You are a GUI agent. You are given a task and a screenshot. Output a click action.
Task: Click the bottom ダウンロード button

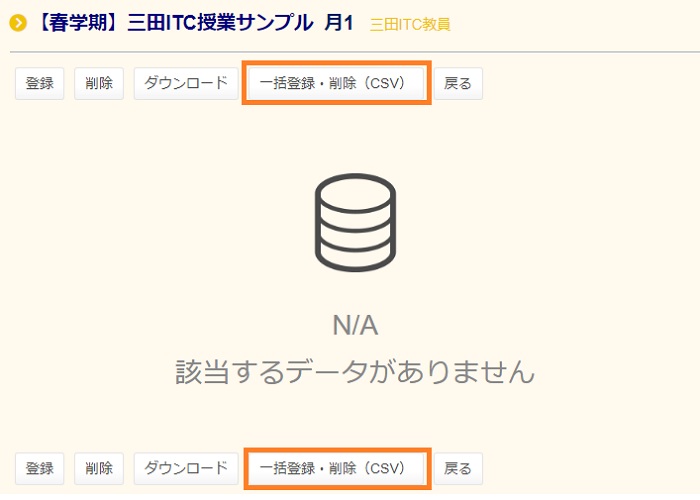(x=186, y=468)
